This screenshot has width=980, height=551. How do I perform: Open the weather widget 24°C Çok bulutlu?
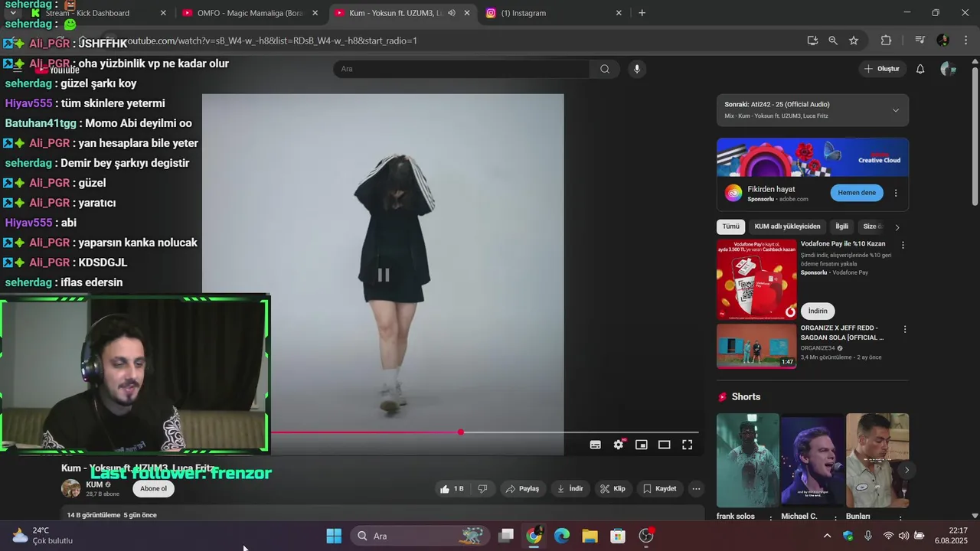coord(43,536)
